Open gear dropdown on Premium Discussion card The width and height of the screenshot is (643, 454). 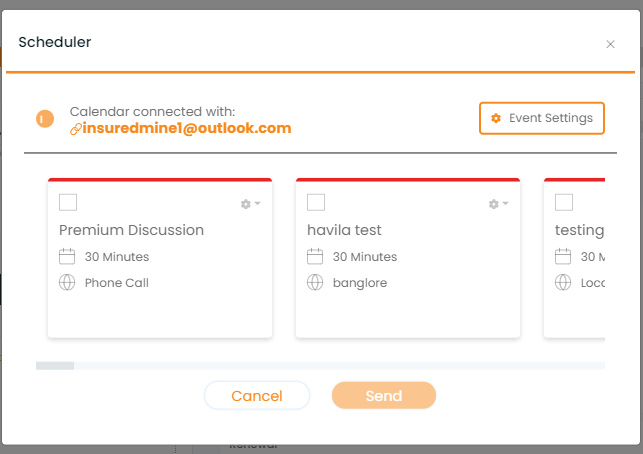(x=251, y=204)
